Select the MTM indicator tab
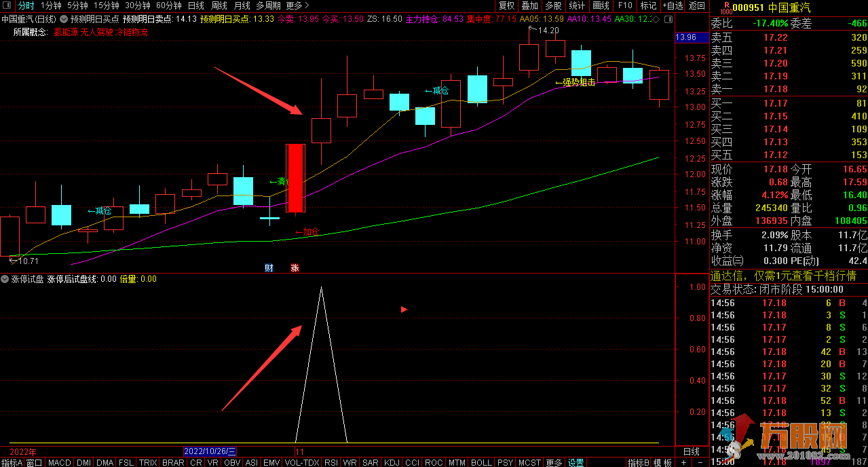The image size is (868, 467). click(457, 462)
